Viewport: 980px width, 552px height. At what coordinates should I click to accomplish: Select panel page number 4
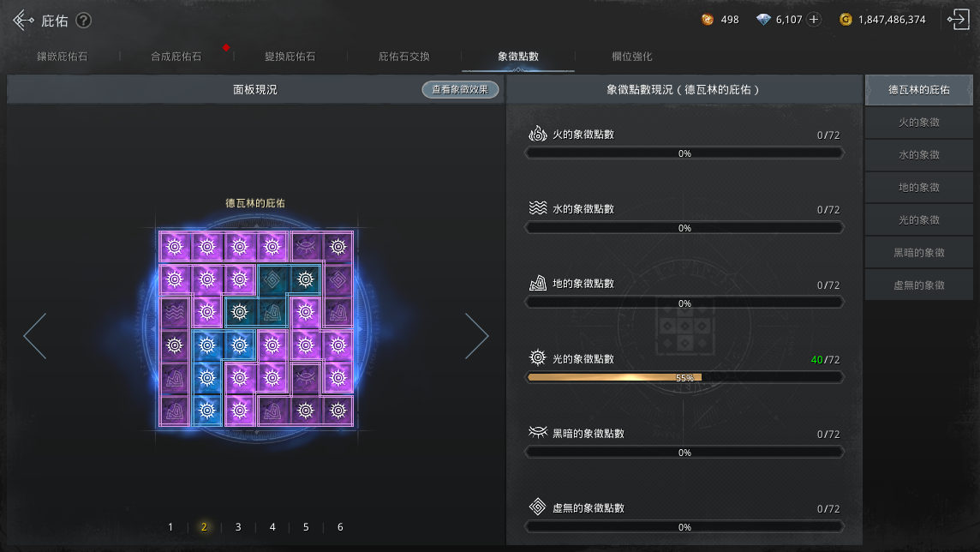click(272, 527)
